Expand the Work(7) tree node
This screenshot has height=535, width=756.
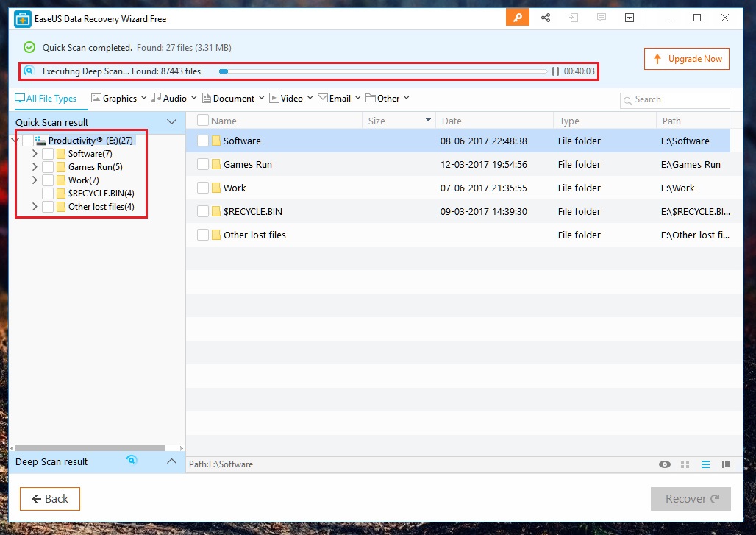(x=35, y=180)
